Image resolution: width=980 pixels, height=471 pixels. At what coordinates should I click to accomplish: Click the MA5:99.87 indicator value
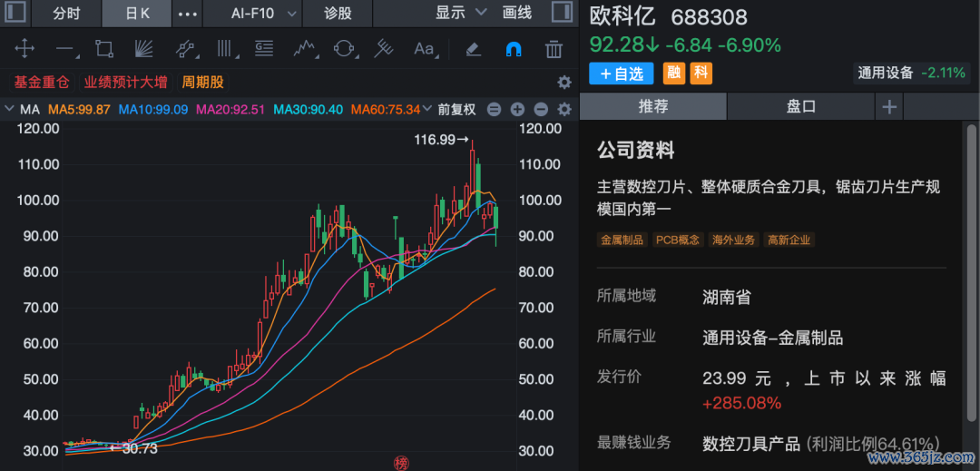click(79, 109)
